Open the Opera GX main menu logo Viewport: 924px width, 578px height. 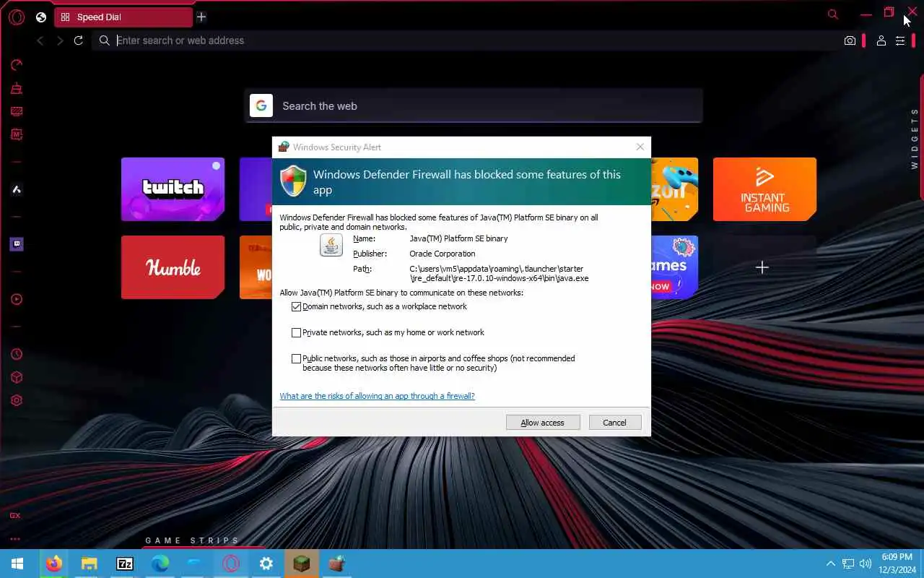point(17,17)
